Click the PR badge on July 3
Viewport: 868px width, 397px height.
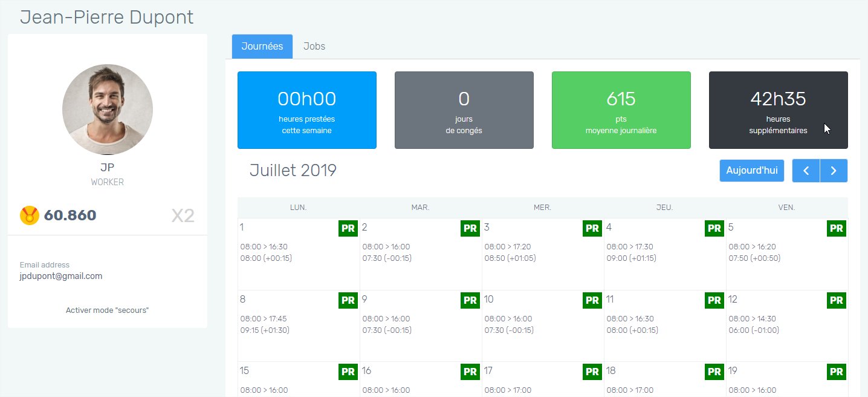(592, 228)
